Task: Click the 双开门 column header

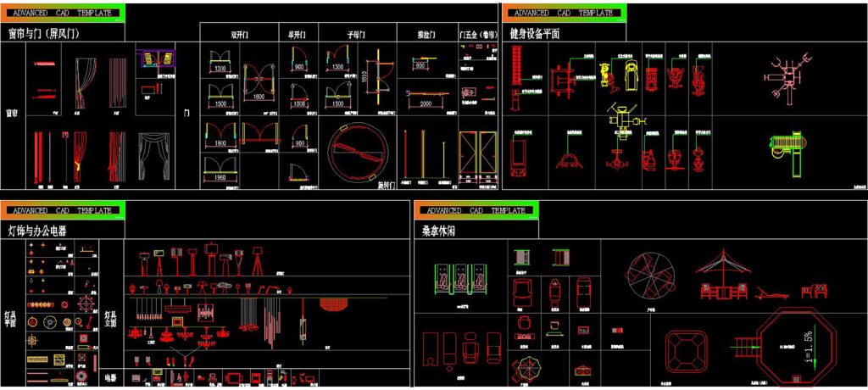Action: (242, 35)
